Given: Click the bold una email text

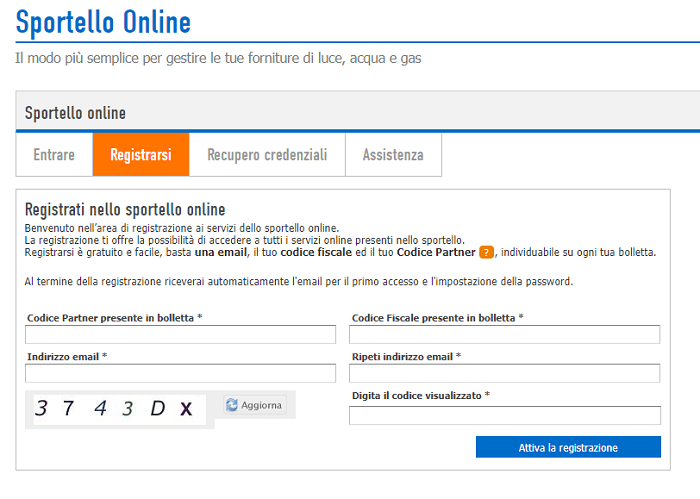Looking at the screenshot, I should (221, 252).
